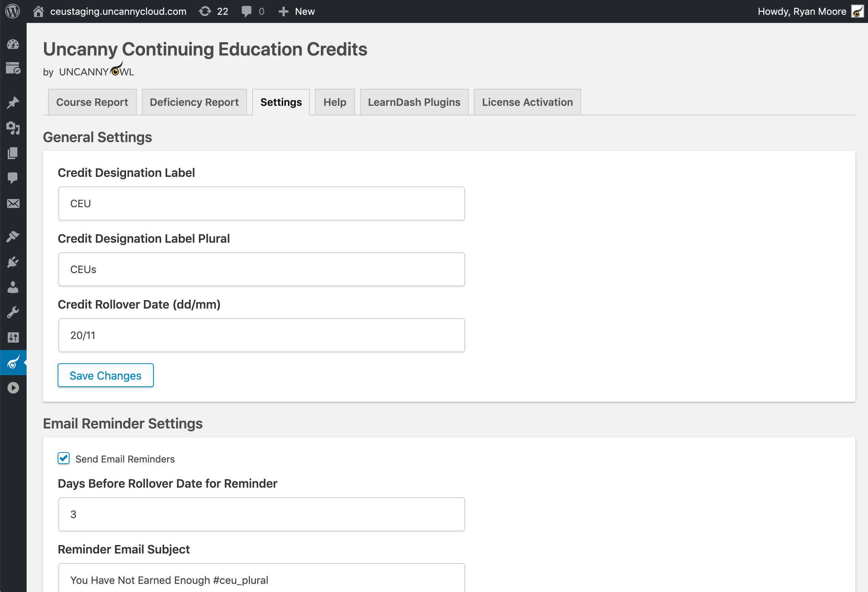Screen dimensions: 868x592
Task: Open the Settings sliders icon in sidebar
Action: point(13,337)
